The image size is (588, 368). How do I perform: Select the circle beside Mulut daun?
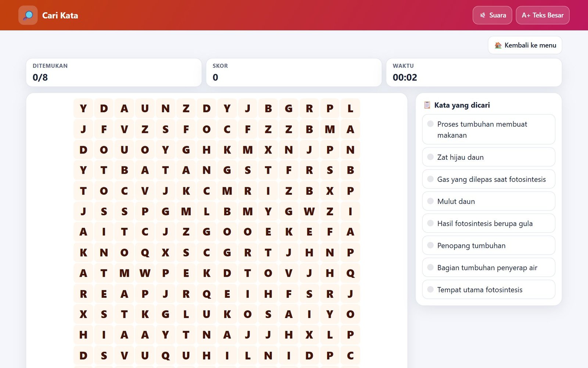(x=430, y=201)
